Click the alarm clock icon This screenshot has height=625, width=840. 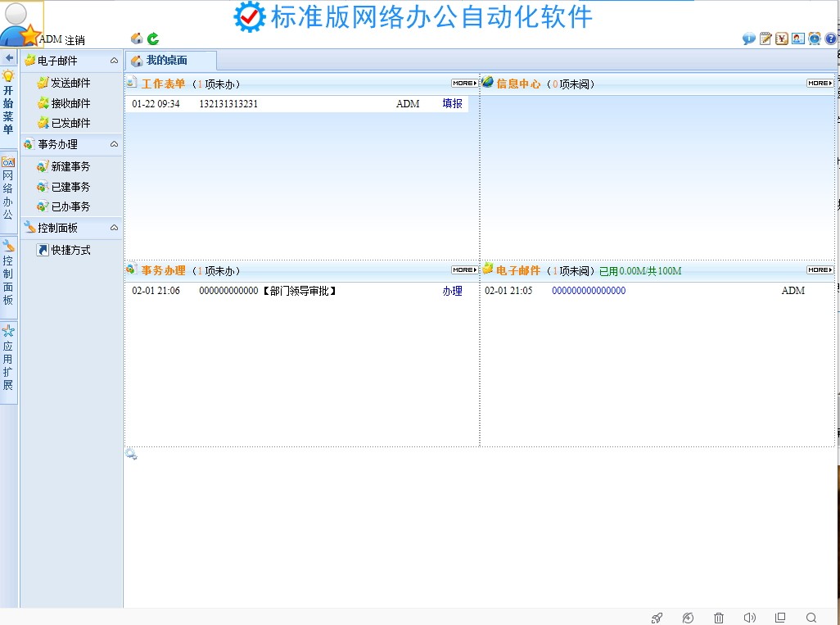815,38
